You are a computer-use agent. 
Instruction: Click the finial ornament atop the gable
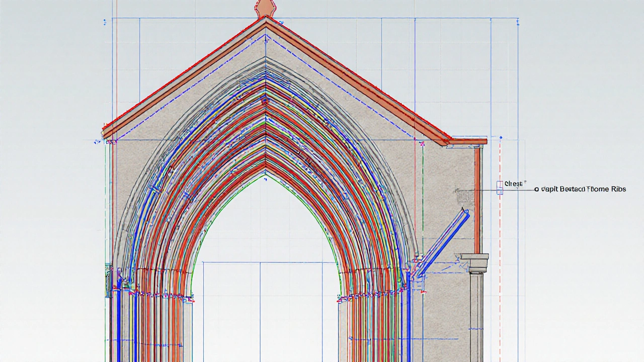pos(266,8)
